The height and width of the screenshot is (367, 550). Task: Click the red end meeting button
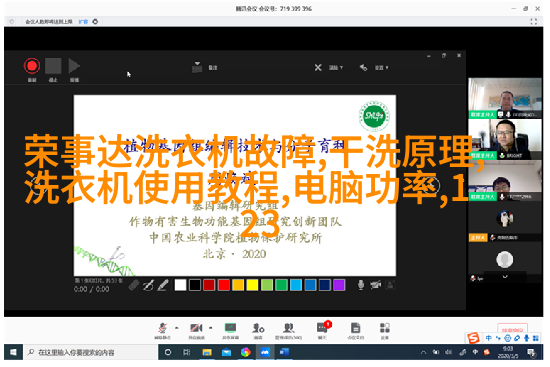point(512,329)
